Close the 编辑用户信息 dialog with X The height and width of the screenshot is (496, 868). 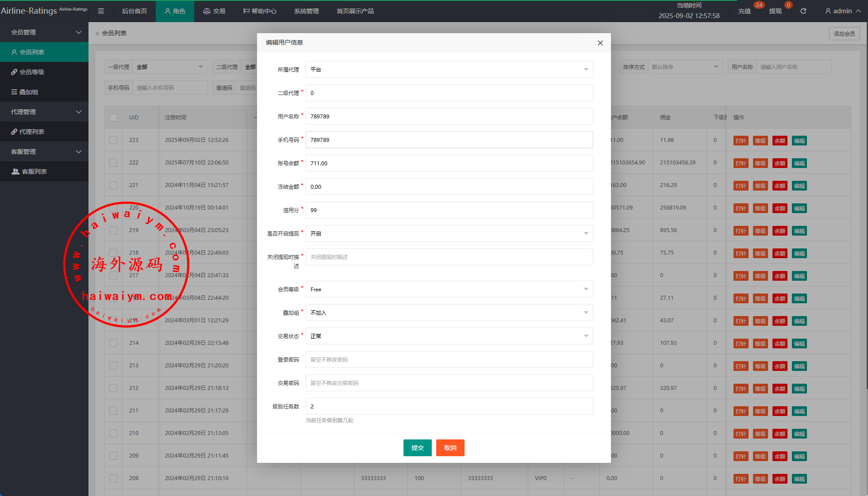point(600,43)
